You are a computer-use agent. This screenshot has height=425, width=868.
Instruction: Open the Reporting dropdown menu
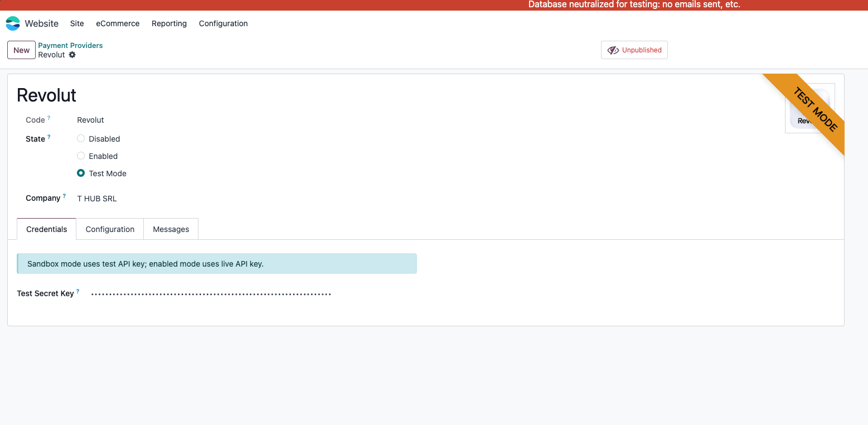point(169,23)
